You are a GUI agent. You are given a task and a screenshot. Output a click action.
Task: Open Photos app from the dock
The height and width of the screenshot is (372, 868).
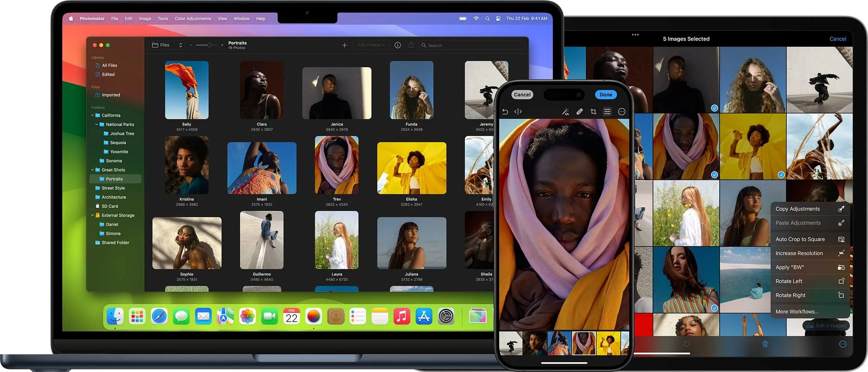point(248,317)
